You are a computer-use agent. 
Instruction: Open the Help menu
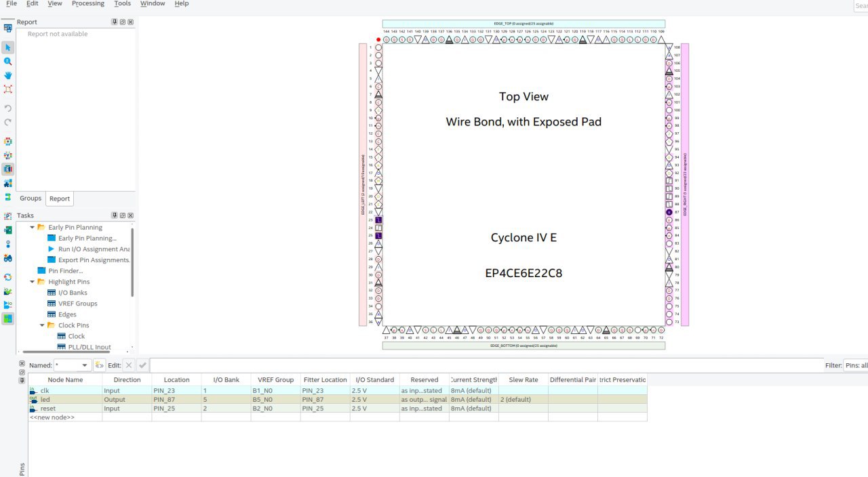[x=182, y=3]
